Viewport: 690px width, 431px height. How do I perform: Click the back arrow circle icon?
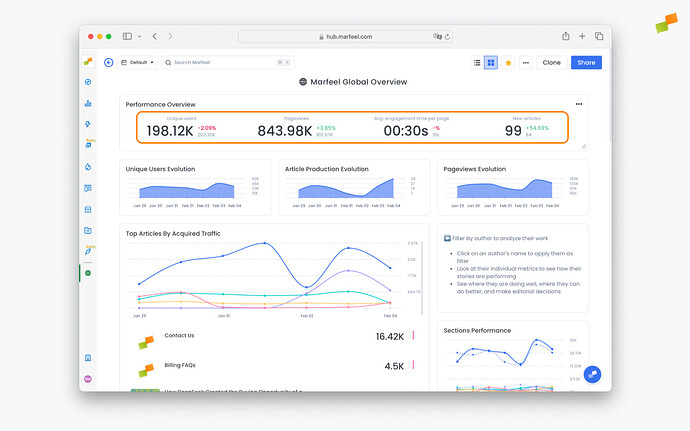click(108, 62)
